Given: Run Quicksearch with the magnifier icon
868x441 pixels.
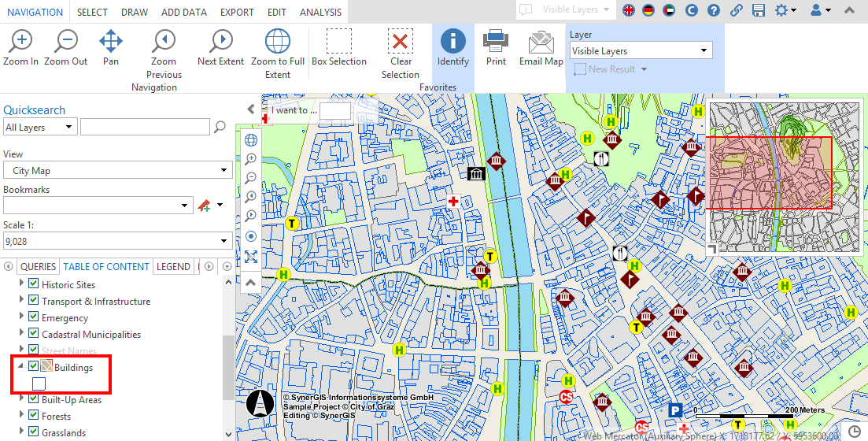Looking at the screenshot, I should [220, 127].
